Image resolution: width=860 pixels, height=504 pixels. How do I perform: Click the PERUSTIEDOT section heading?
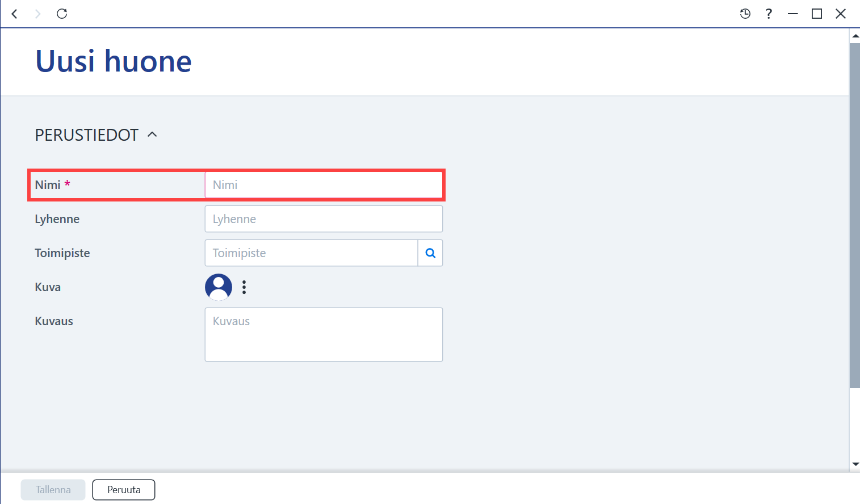coord(87,135)
